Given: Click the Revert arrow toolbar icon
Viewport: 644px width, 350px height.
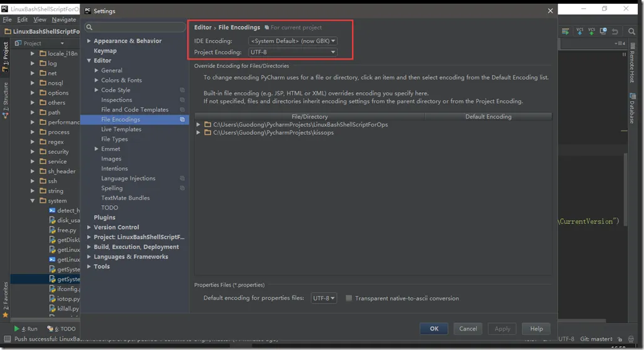Looking at the screenshot, I should tap(615, 31).
